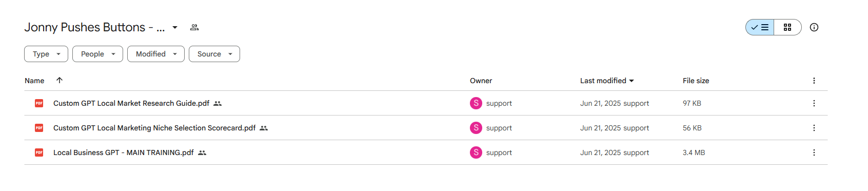
Task: Expand the People filter
Action: click(x=97, y=54)
